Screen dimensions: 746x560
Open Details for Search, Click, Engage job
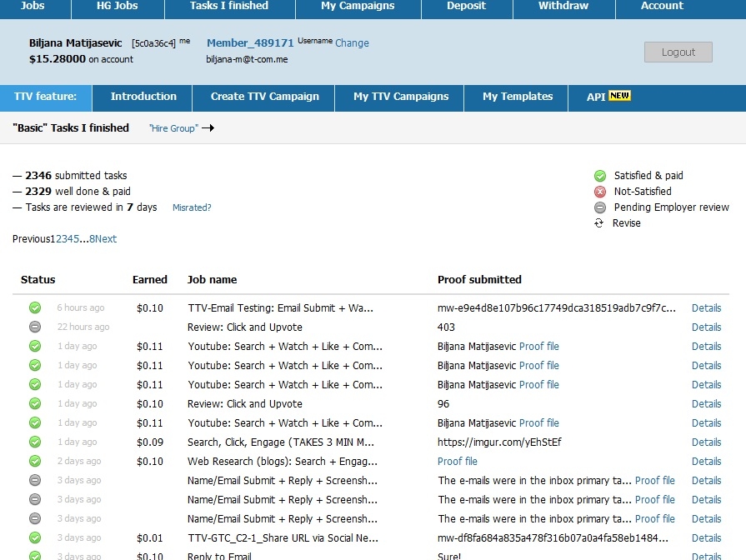pyautogui.click(x=706, y=442)
